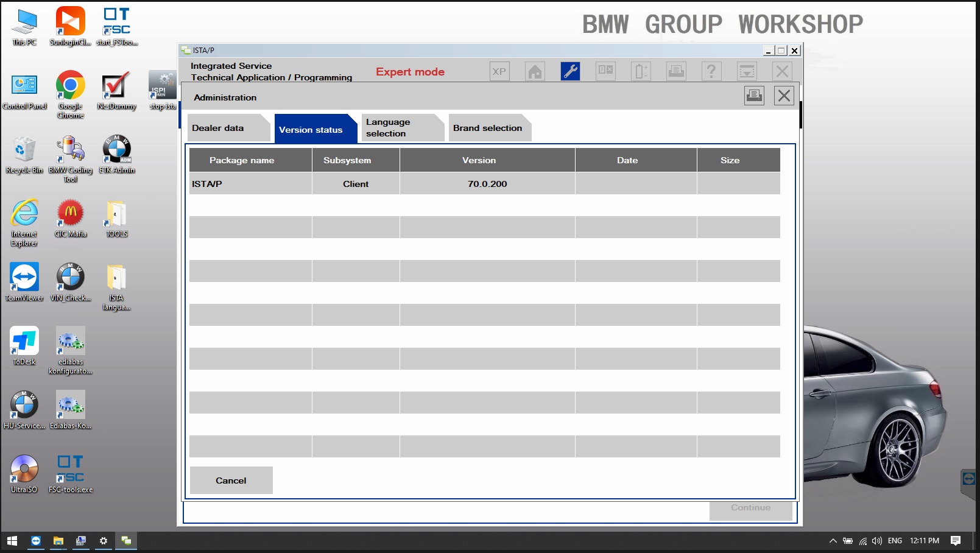Click the home icon in ISTA/P toolbar
This screenshot has height=553, width=980.
(535, 72)
